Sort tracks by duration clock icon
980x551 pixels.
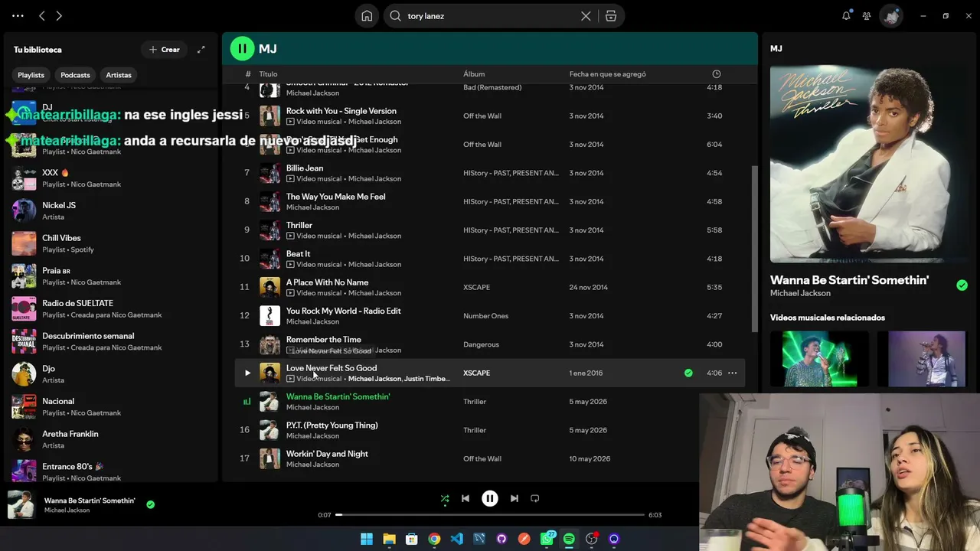click(x=717, y=74)
